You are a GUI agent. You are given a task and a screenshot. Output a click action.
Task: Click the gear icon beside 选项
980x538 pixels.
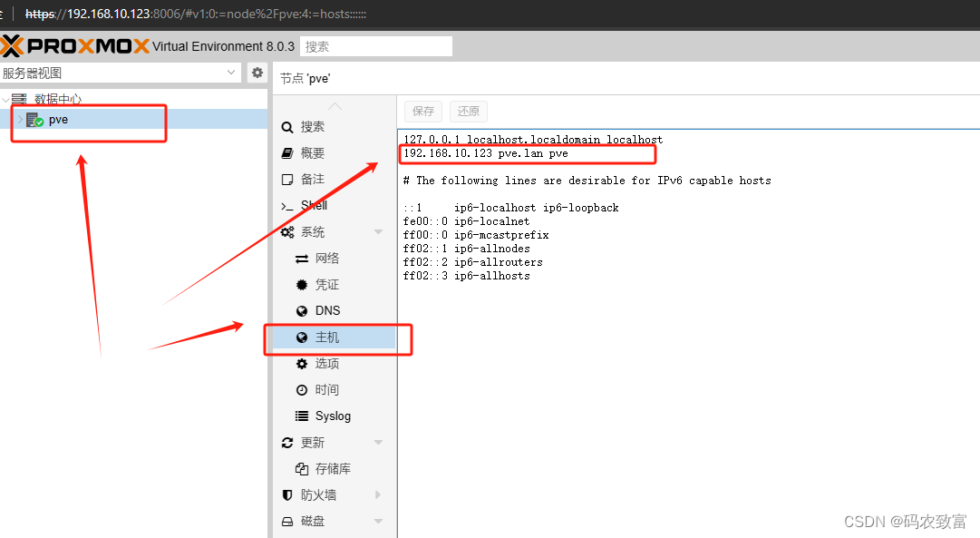point(301,364)
